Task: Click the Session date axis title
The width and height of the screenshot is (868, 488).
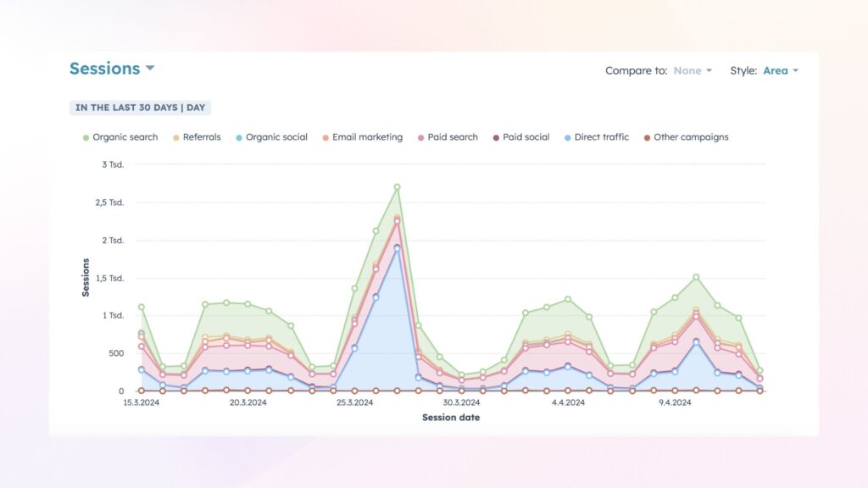Action: pos(450,417)
